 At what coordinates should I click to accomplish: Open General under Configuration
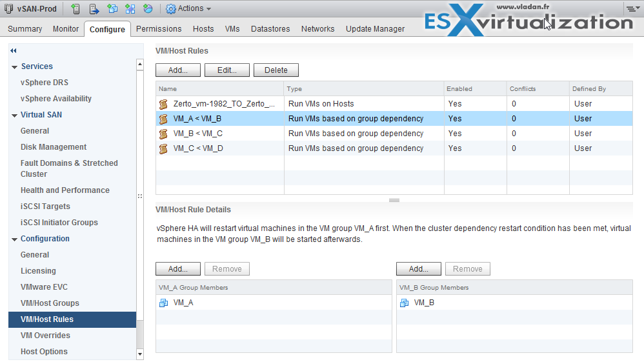[x=35, y=255]
